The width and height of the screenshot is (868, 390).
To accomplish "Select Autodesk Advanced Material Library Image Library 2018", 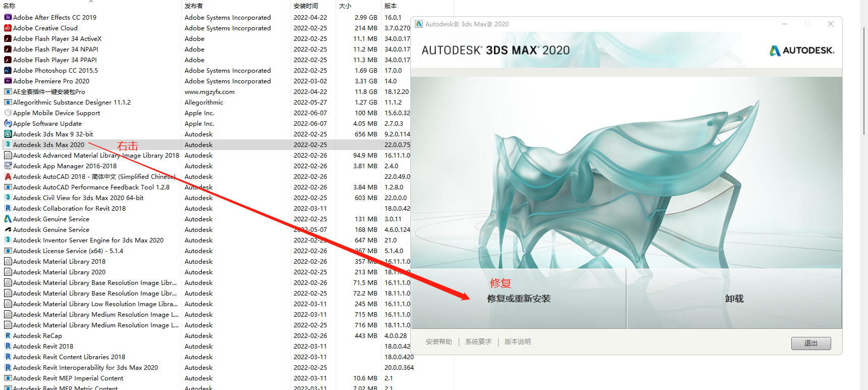I will [x=96, y=155].
